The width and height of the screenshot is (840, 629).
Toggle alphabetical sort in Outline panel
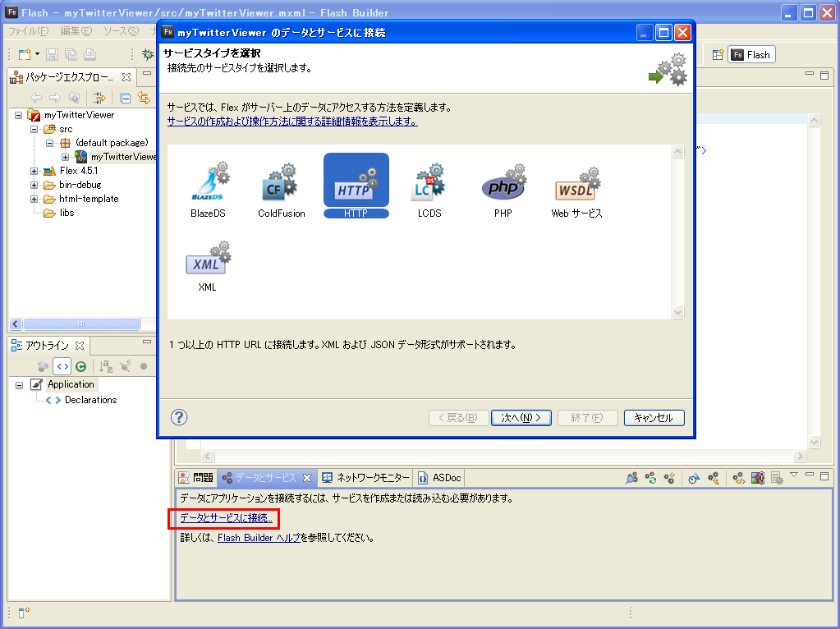pyautogui.click(x=106, y=366)
